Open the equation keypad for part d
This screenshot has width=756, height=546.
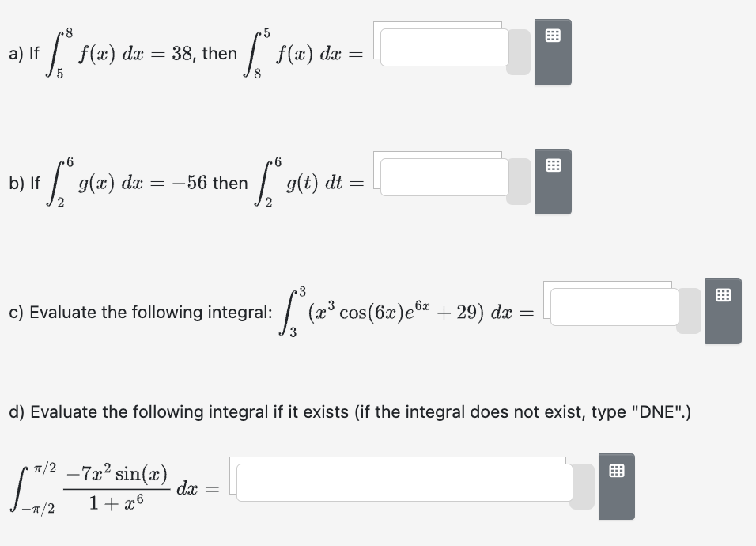coord(617,486)
